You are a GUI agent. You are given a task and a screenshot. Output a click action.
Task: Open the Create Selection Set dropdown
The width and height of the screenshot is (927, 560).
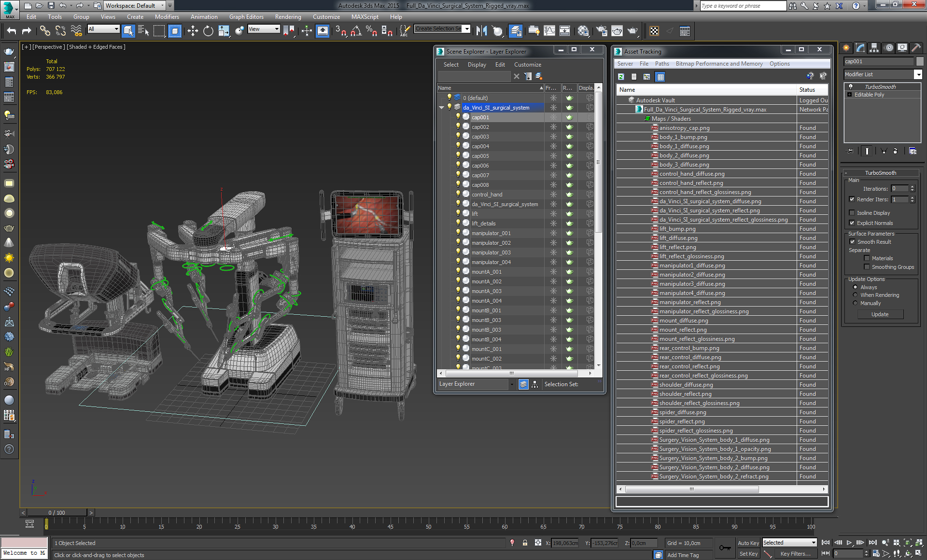tap(467, 29)
